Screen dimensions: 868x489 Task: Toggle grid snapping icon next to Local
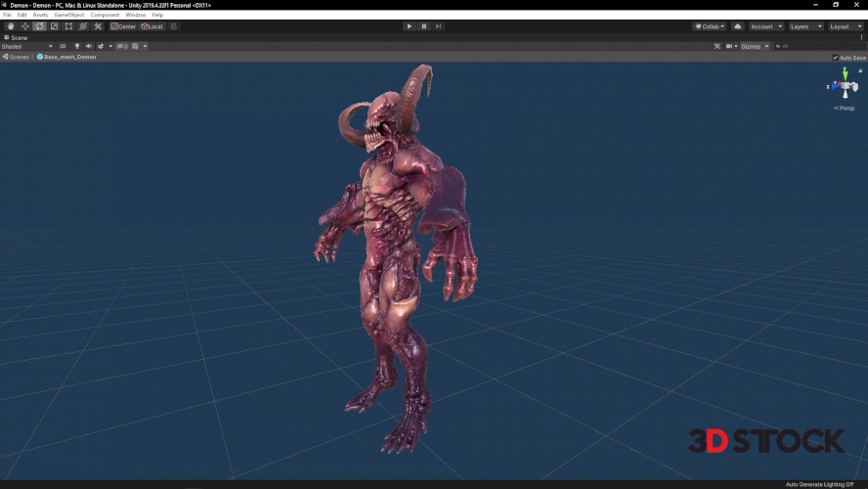[x=174, y=26]
